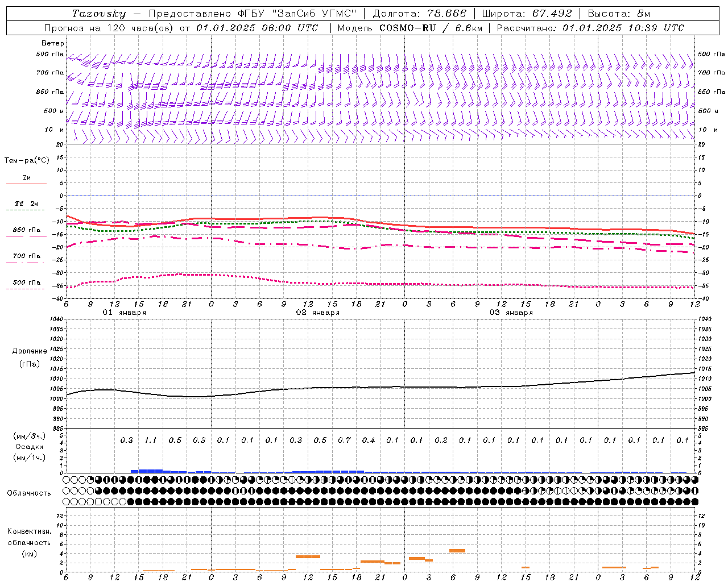
Task: Click the '(мм/3ч.)' precipitation unit label
Action: tap(30, 436)
